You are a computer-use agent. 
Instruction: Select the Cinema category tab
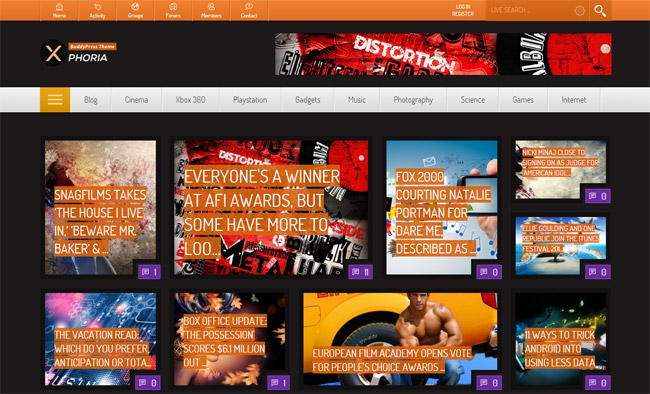[x=136, y=100]
